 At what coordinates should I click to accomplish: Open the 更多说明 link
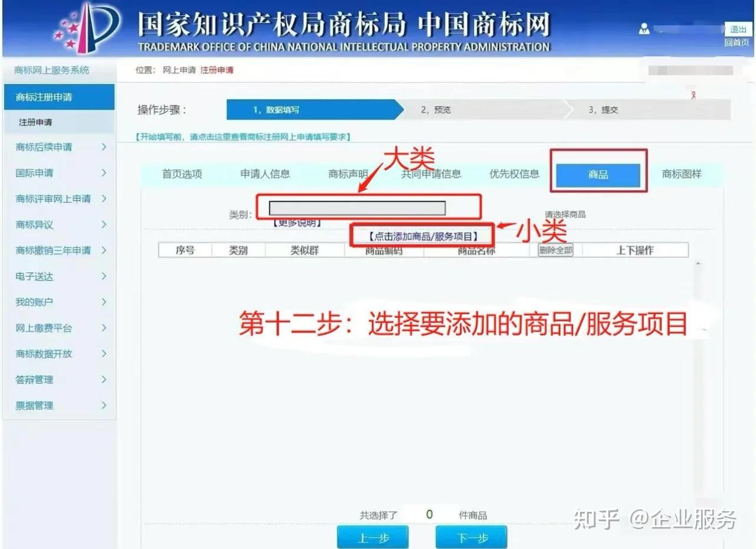pyautogui.click(x=296, y=223)
